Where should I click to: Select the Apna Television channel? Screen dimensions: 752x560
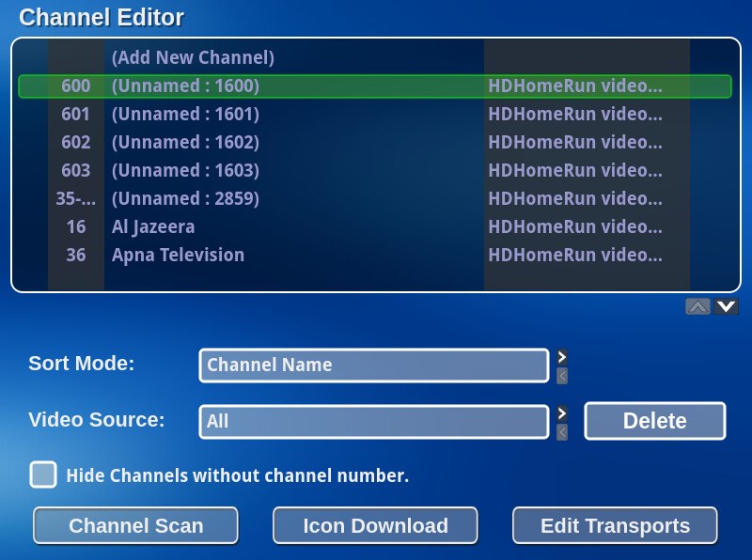coord(375,256)
